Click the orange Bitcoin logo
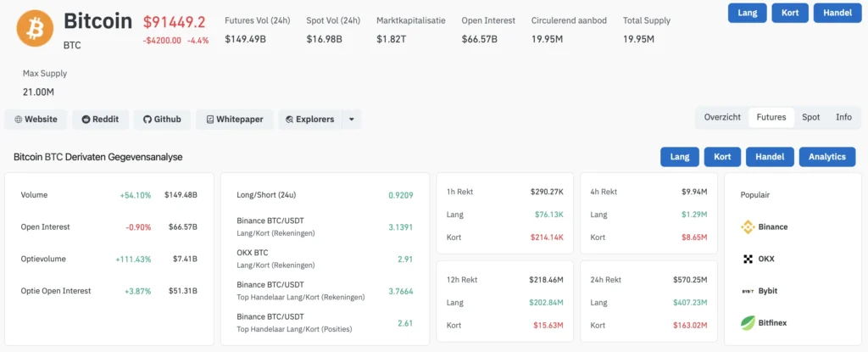 [35, 28]
